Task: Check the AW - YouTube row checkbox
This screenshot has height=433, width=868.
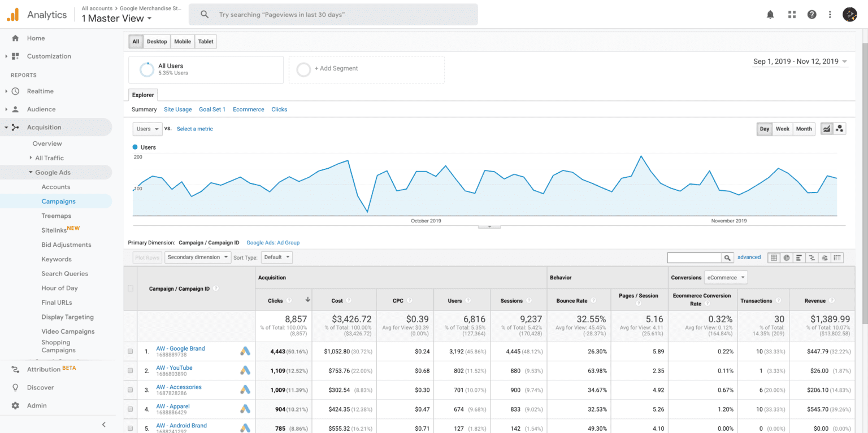Action: click(131, 370)
